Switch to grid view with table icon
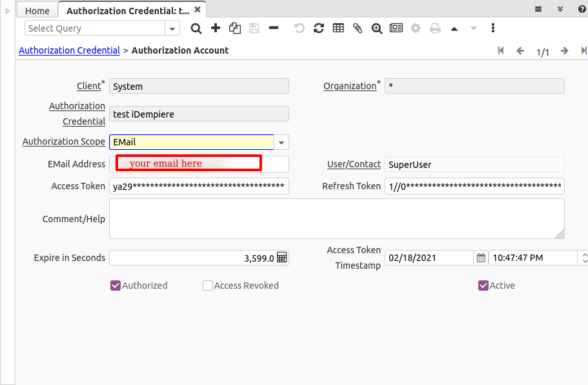Screen dimensions: 588x385 (x=338, y=28)
